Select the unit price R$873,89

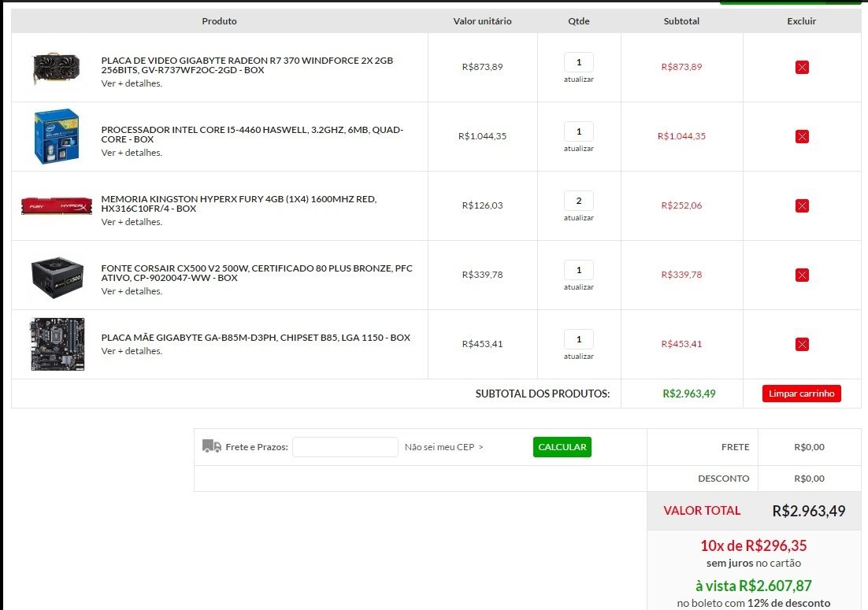(x=482, y=67)
